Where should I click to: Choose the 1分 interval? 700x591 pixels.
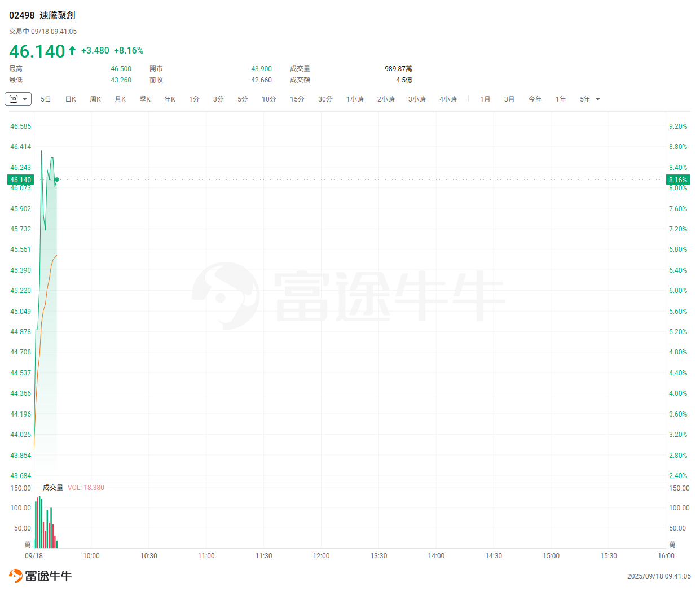coord(194,99)
